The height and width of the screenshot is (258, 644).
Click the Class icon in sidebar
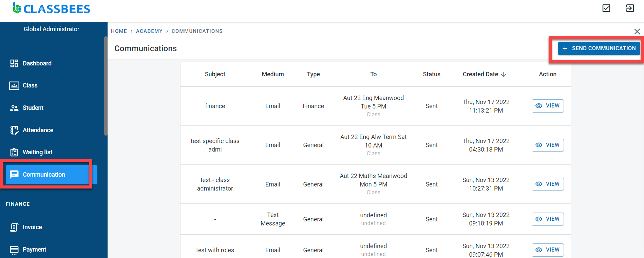tap(14, 86)
